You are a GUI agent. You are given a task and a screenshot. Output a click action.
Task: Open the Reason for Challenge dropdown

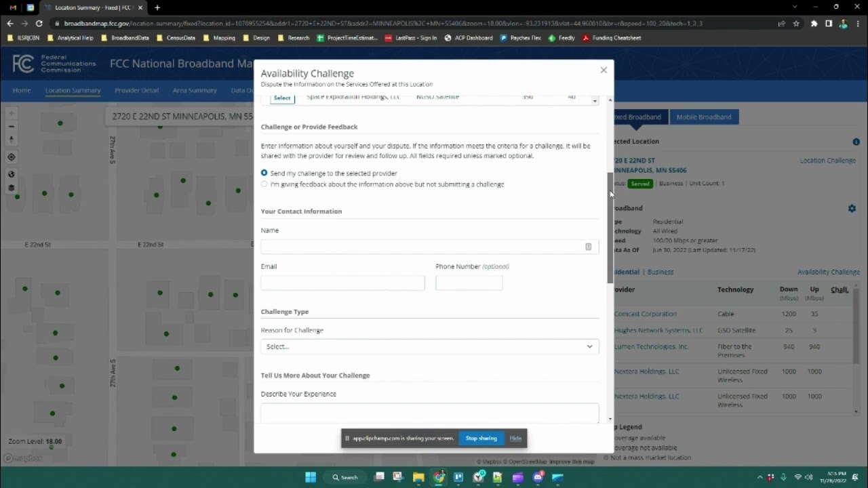pyautogui.click(x=430, y=346)
